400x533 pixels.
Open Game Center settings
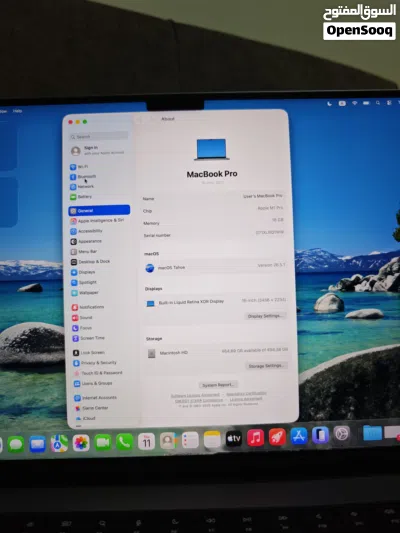pyautogui.click(x=91, y=408)
